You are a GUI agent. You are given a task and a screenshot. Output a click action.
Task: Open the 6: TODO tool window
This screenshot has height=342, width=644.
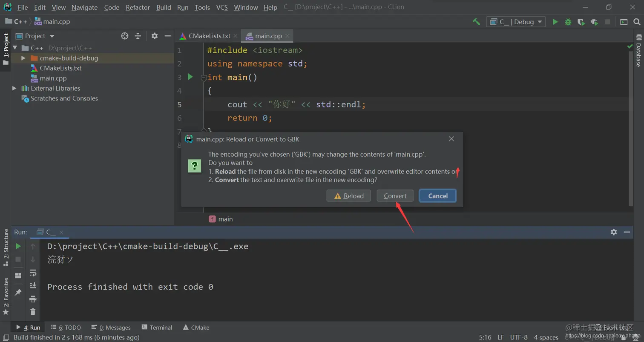tap(66, 328)
